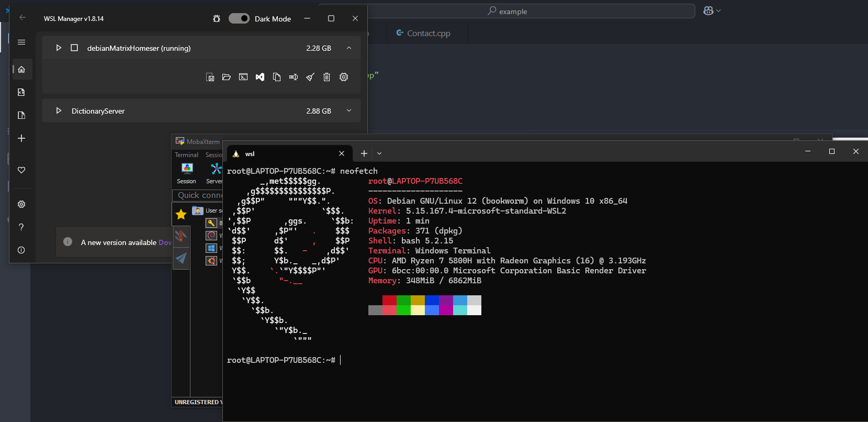This screenshot has height=422, width=868.
Task: Select the key-icon session in MobaXterm list
Action: 211,223
